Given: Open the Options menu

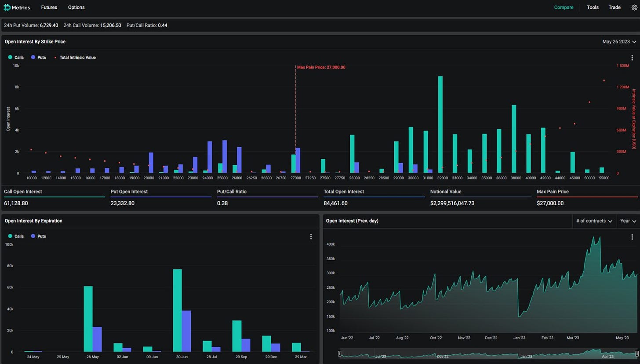Looking at the screenshot, I should tap(76, 7).
